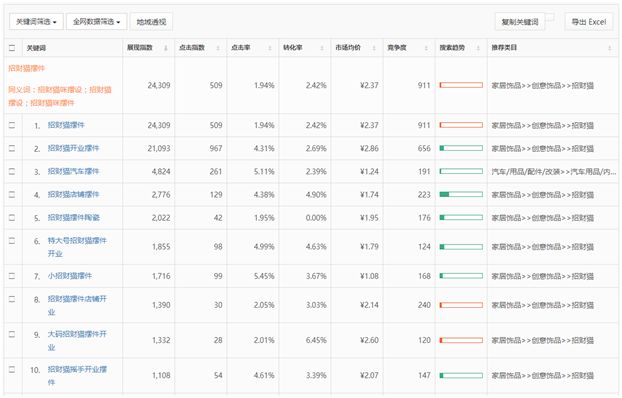Click the 展现指数 column header label
The width and height of the screenshot is (622, 398).
[x=140, y=48]
